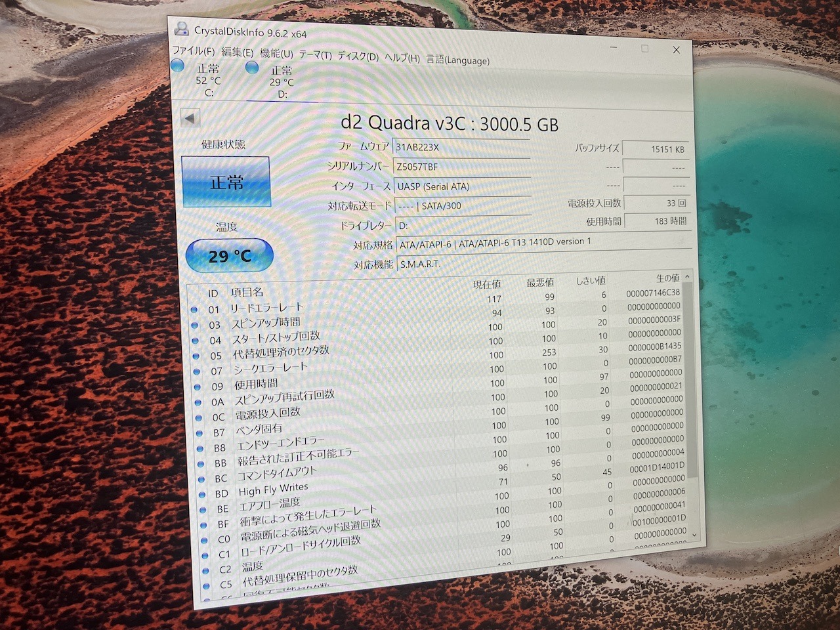The width and height of the screenshot is (840, 630).
Task: Select the blue health circle for disk C:
Action: click(x=177, y=66)
